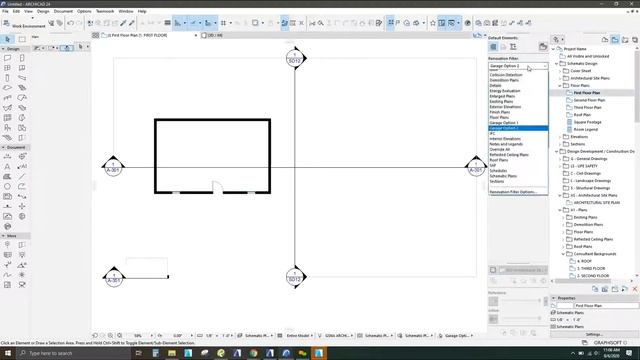The image size is (640, 360).
Task: Click the Navigator vertical scrollbar
Action: (x=637, y=86)
